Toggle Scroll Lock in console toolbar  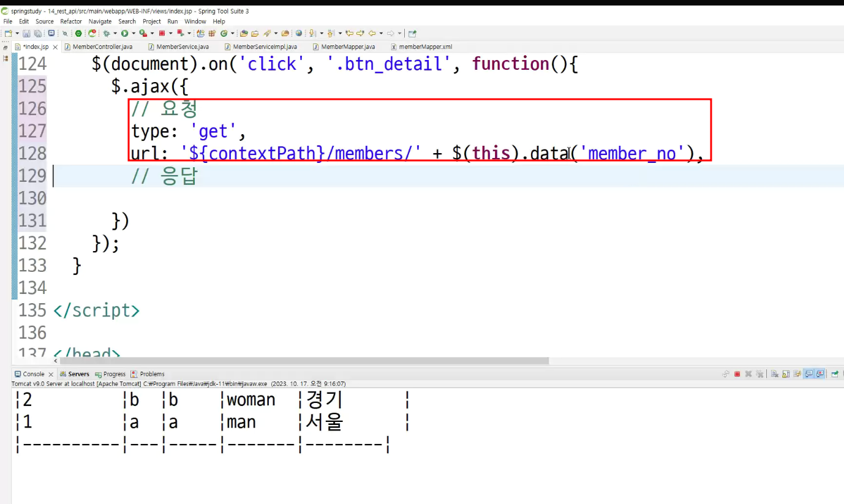point(786,374)
